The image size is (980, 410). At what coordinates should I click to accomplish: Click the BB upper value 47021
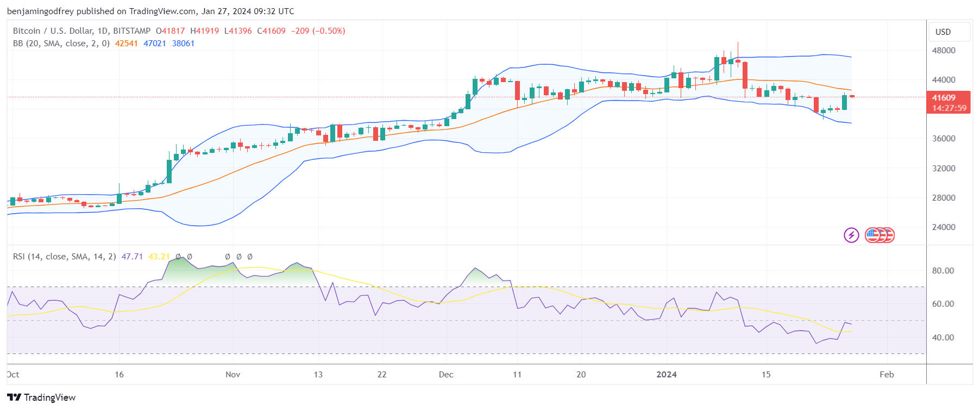tap(155, 44)
